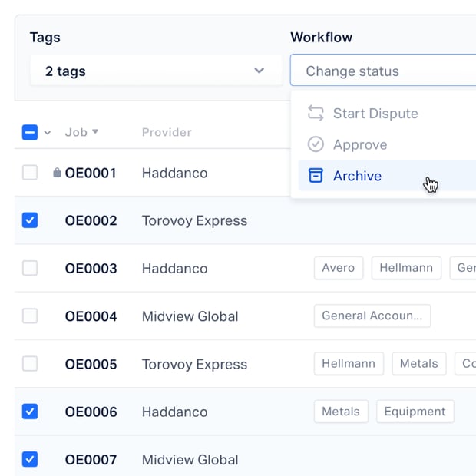This screenshot has width=476, height=476.
Task: Open the 2 tags dropdown
Action: (156, 71)
